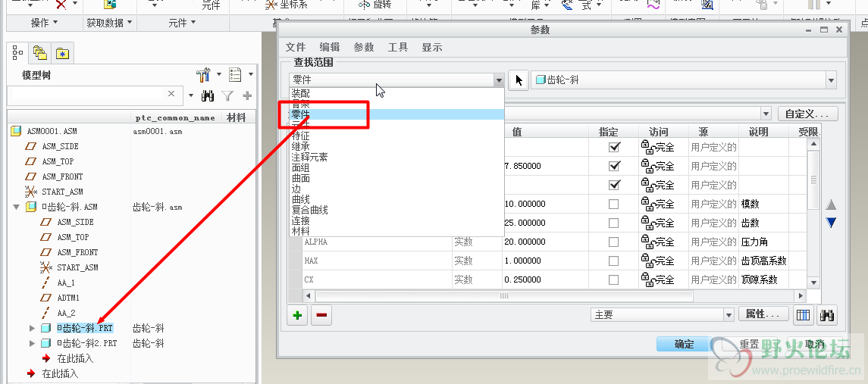868x384 pixels.
Task: Expand the model tree settings arrow
Action: coord(218,74)
